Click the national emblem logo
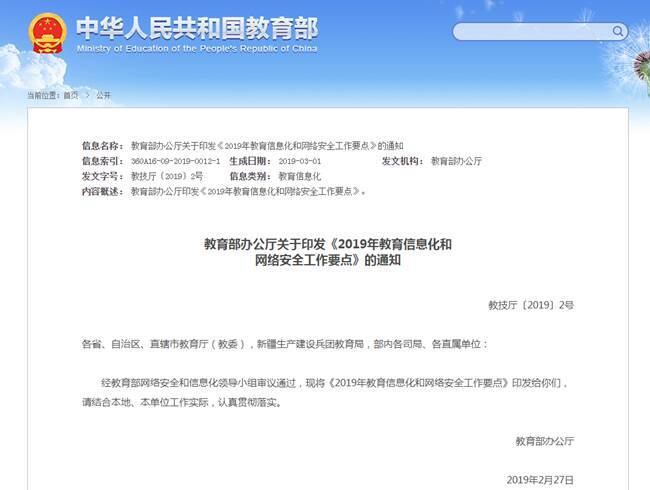 46,33
